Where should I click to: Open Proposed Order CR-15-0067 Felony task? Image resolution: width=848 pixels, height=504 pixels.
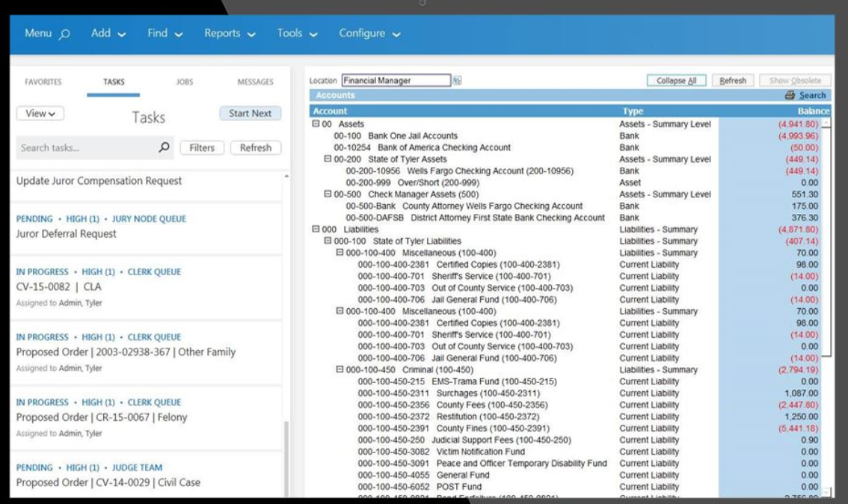[x=102, y=417]
